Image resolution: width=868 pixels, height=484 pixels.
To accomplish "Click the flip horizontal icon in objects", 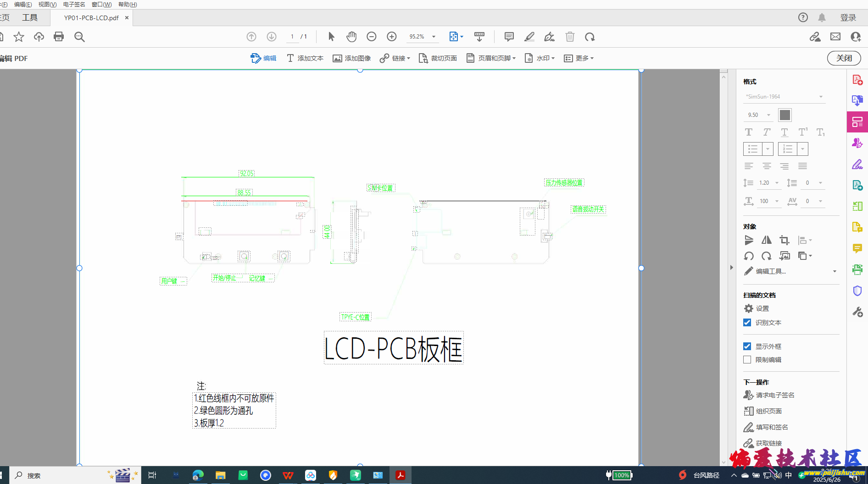I will point(767,240).
